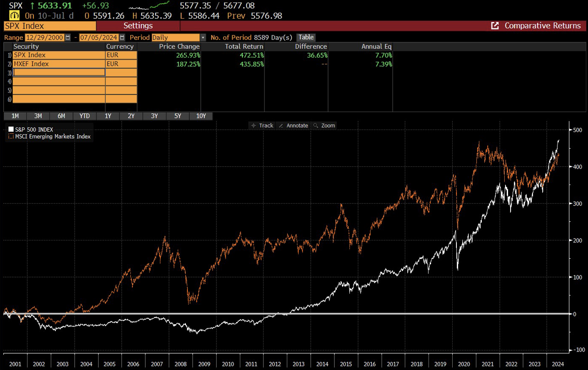The width and height of the screenshot is (588, 370).
Task: Click the 2008 label on time axis
Action: click(x=180, y=364)
